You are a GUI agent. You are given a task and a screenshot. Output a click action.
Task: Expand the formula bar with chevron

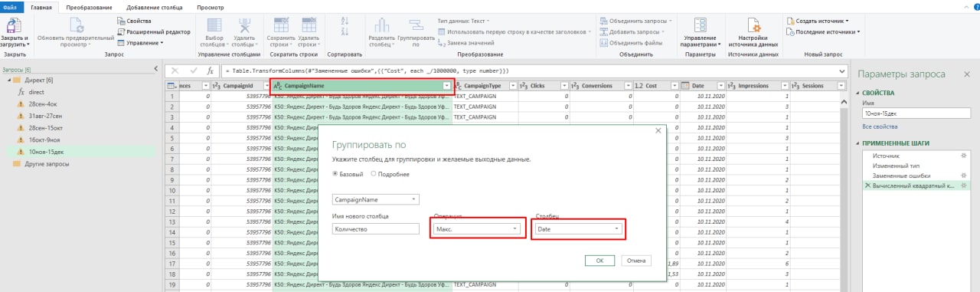pos(842,71)
